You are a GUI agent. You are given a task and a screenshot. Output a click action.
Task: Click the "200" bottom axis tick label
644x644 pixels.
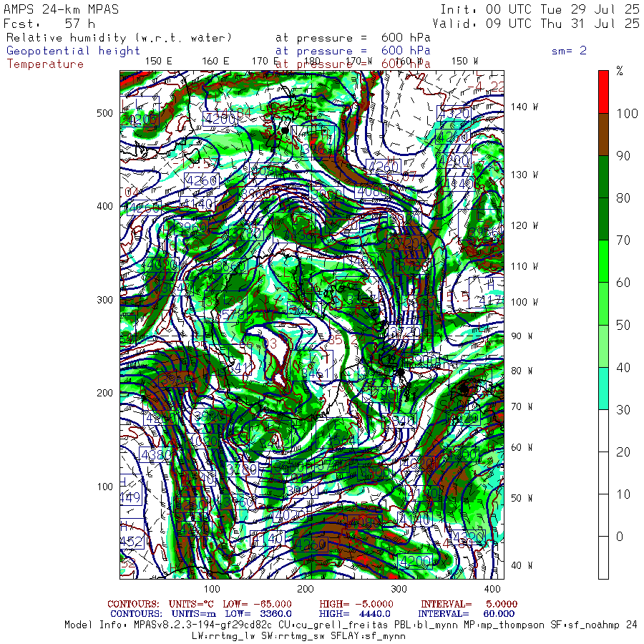305,589
